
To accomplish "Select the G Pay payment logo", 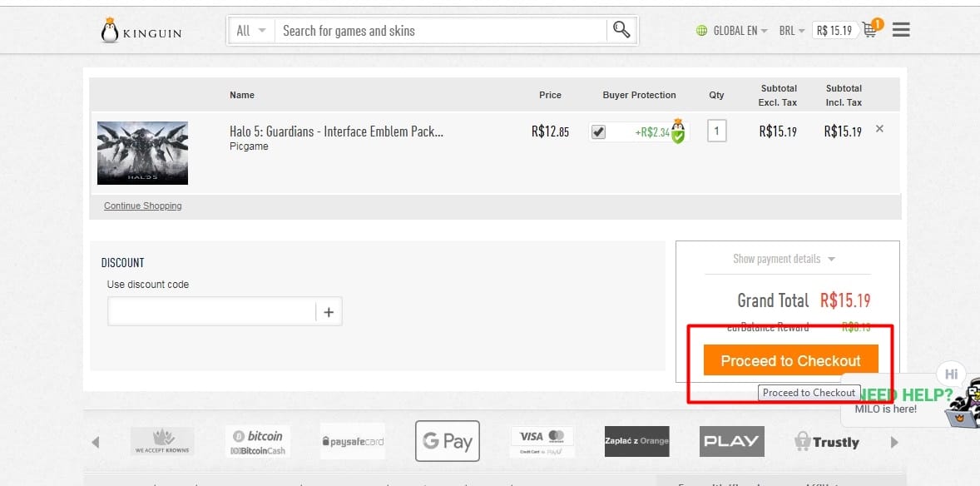I will pos(448,441).
